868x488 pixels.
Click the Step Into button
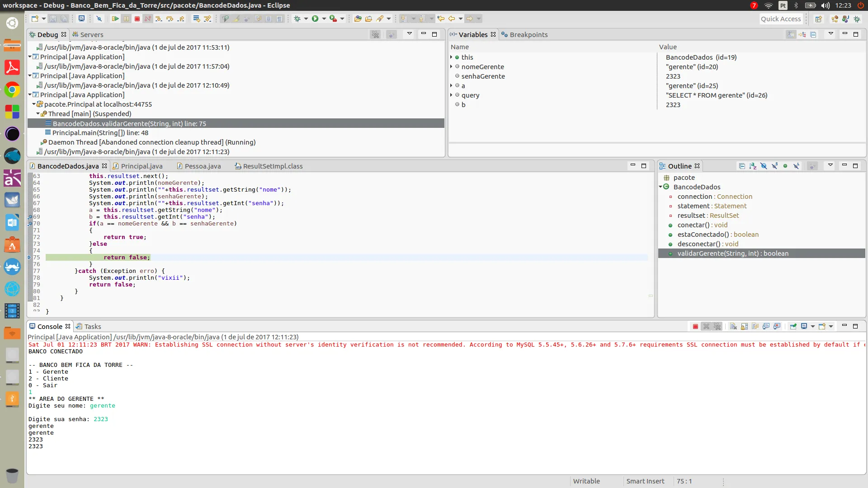[x=158, y=19]
